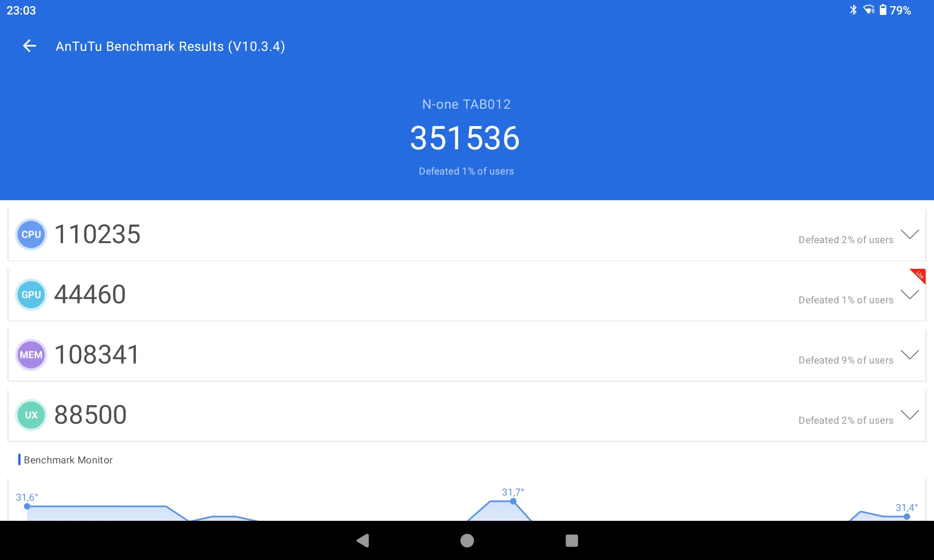
Task: Tap the back arrow in header
Action: (29, 46)
